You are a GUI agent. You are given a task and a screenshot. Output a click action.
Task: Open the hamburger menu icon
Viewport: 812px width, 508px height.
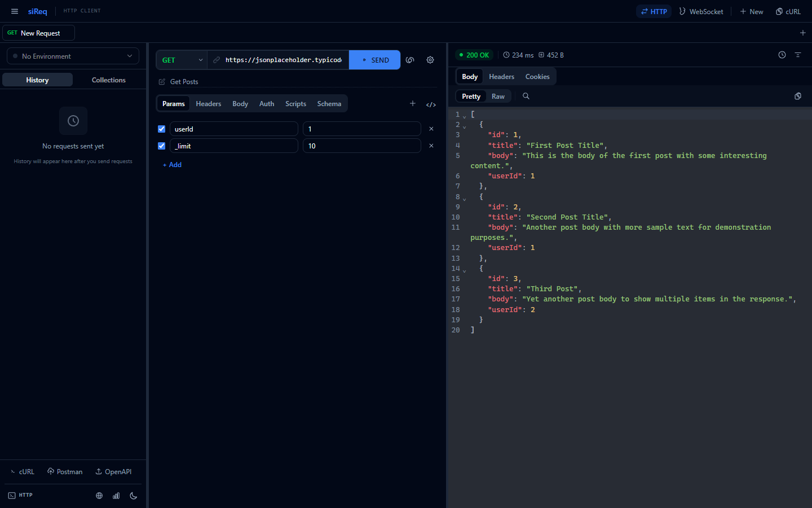(x=15, y=11)
